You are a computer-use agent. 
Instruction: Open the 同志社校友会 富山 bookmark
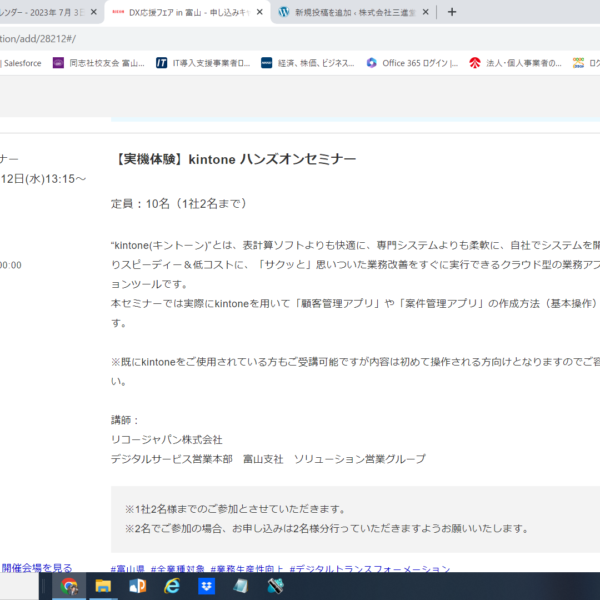[x=99, y=63]
